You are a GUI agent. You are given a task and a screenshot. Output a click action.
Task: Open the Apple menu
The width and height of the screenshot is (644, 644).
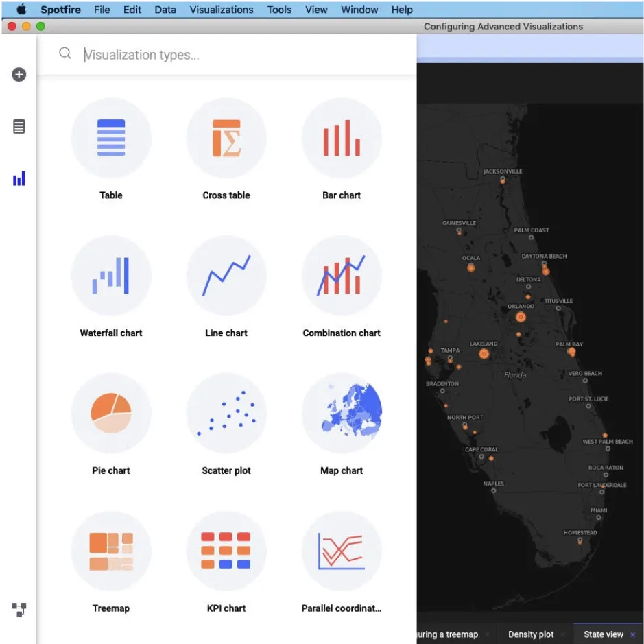tap(21, 9)
